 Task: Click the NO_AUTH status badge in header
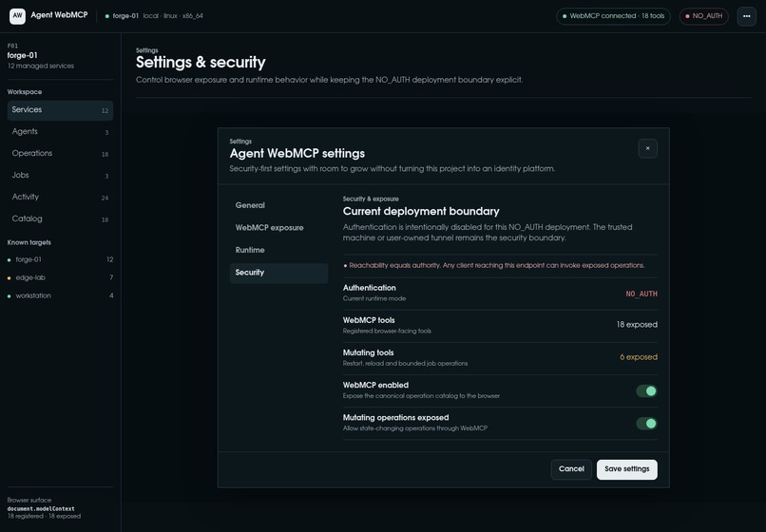(703, 16)
